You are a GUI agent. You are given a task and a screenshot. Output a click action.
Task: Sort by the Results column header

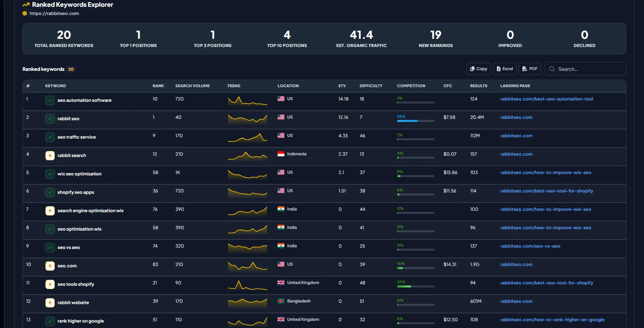click(478, 86)
